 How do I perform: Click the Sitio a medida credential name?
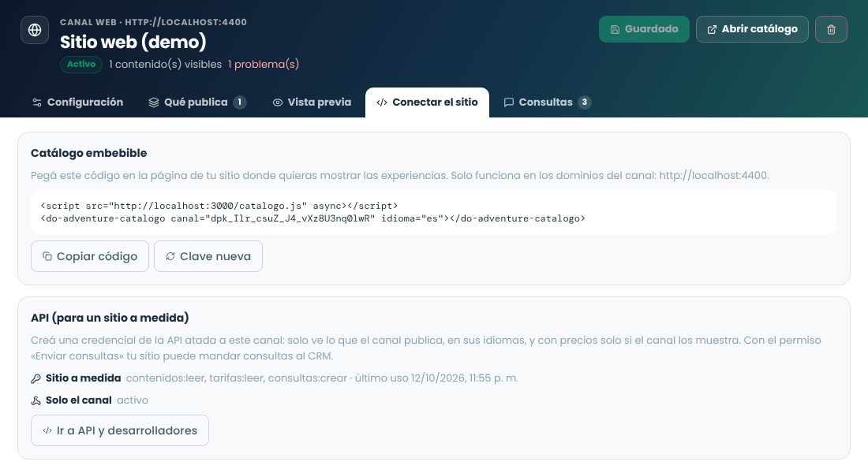[x=83, y=378]
